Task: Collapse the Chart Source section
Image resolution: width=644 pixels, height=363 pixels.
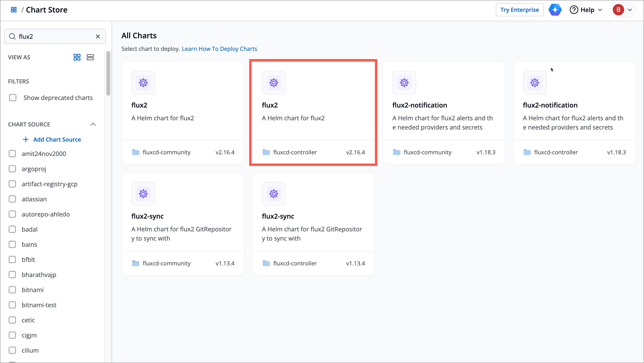Action: click(93, 124)
